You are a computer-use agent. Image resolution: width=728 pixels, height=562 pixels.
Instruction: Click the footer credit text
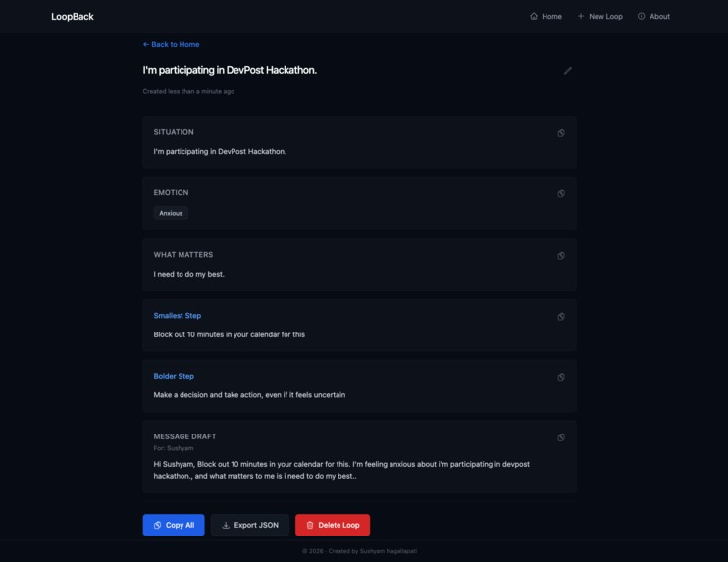(360, 551)
